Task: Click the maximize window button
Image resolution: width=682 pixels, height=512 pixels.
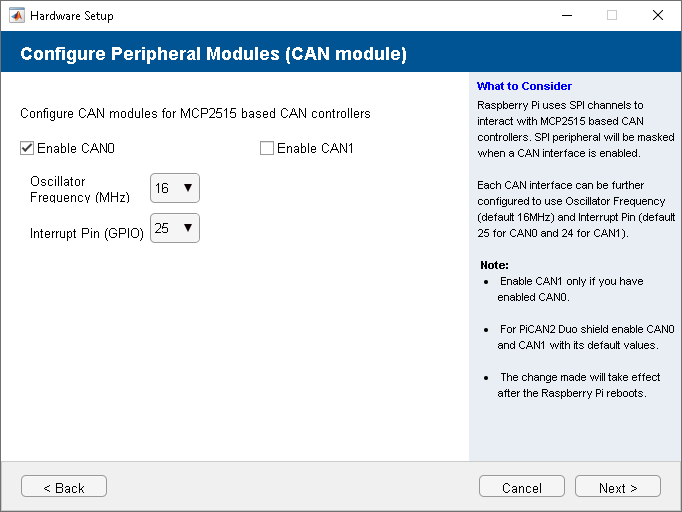Action: click(x=611, y=15)
